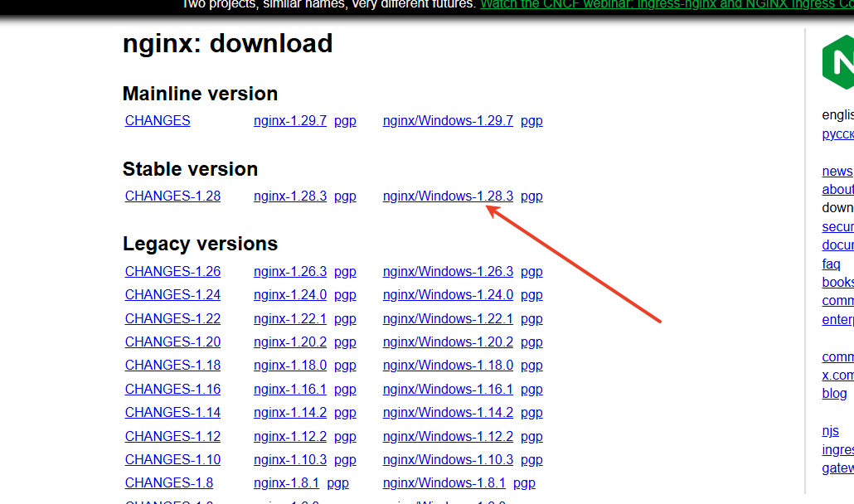
Task: Open pgp signature for nginx/Windows-1.28.3
Action: pyautogui.click(x=531, y=196)
